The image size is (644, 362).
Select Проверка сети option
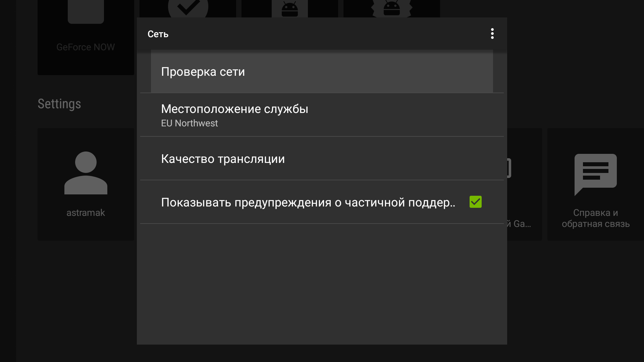click(x=322, y=71)
